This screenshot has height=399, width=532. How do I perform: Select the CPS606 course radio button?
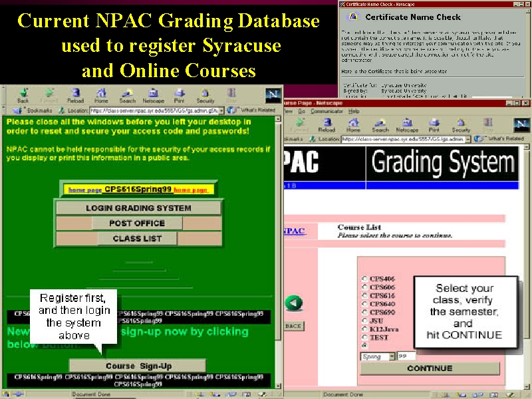point(364,287)
